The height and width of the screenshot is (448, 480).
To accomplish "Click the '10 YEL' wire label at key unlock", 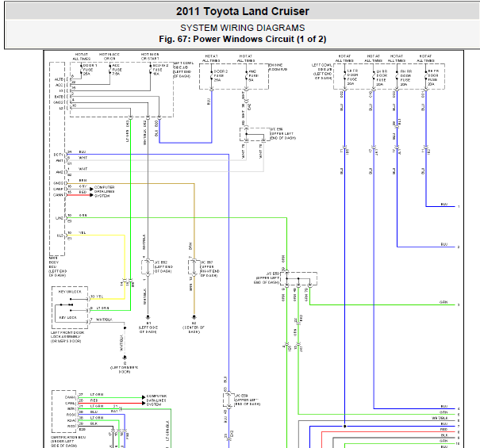I will [x=97, y=297].
